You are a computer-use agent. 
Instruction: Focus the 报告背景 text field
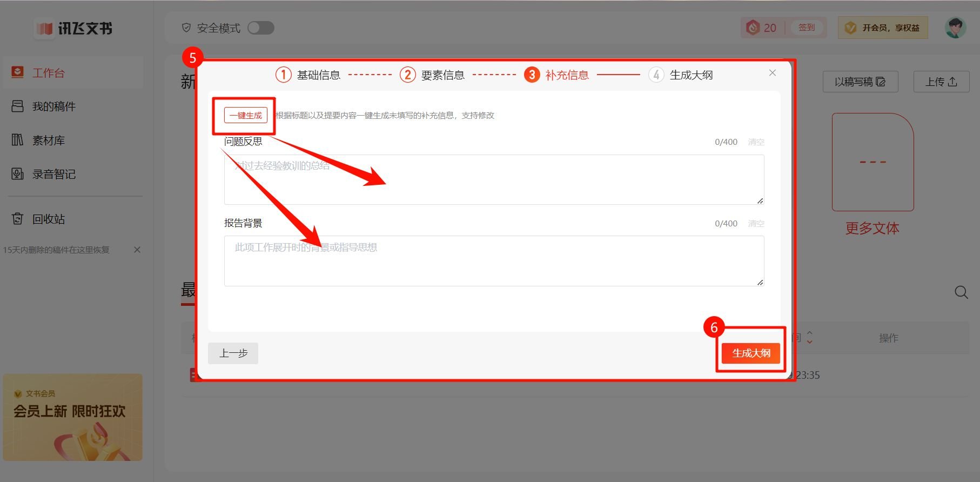coord(494,261)
